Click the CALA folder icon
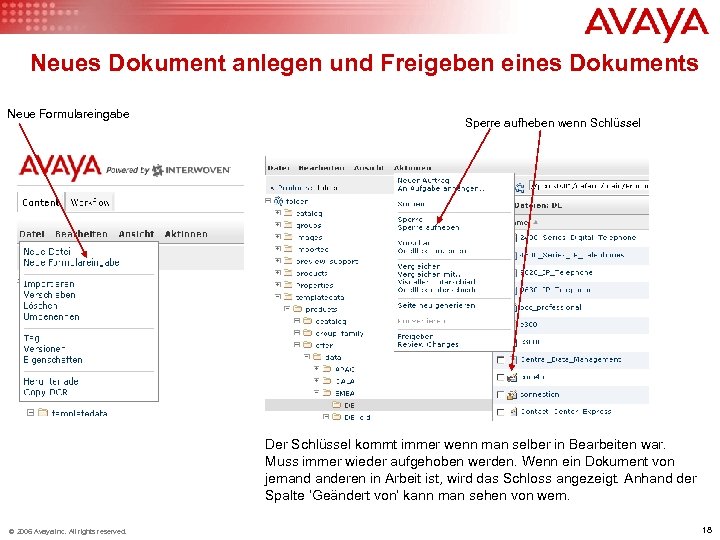The image size is (720, 540). tap(327, 381)
